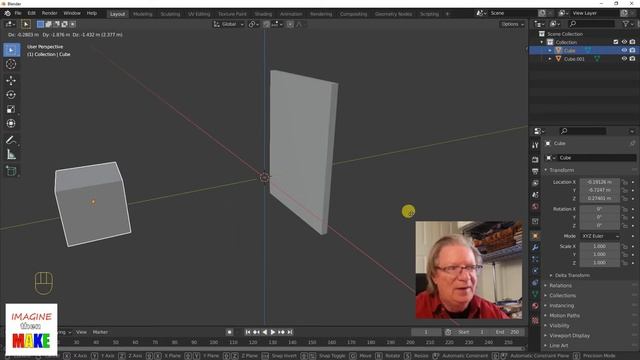Screen dimensions: 640x360
Task: Open the Object properties tab
Action: pyautogui.click(x=535, y=236)
